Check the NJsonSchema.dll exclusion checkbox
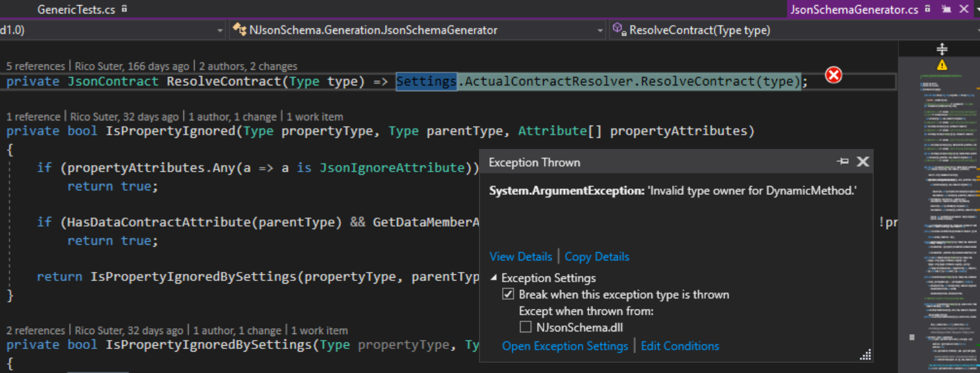 click(526, 326)
